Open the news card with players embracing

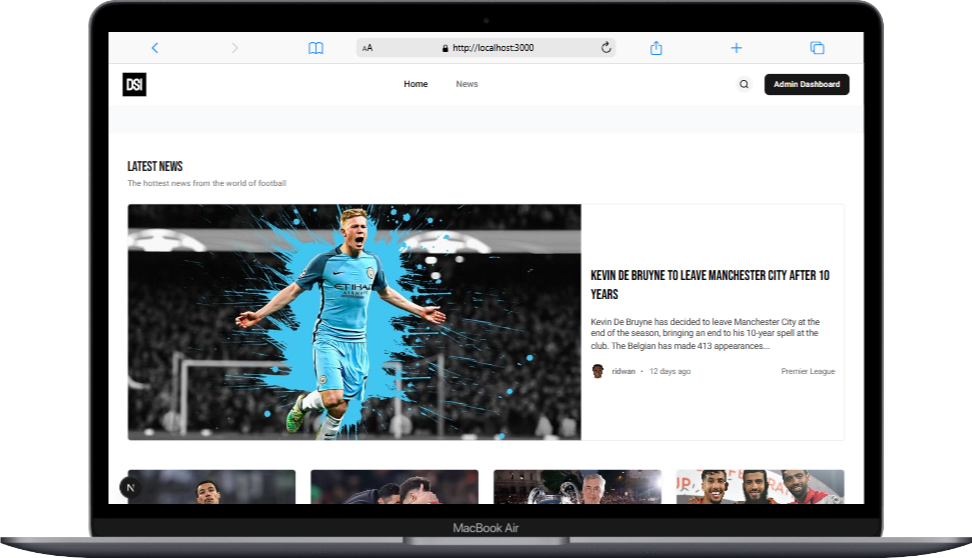pos(394,487)
